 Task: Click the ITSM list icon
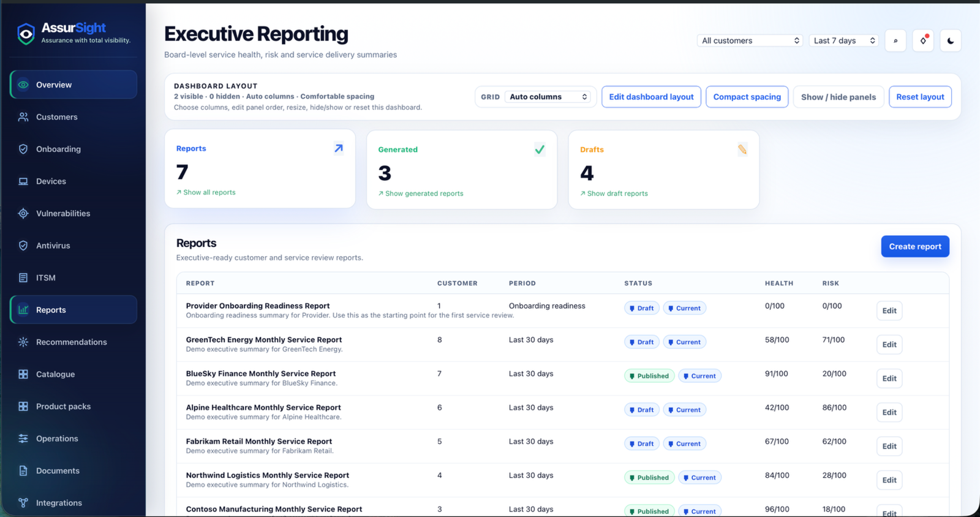(23, 277)
